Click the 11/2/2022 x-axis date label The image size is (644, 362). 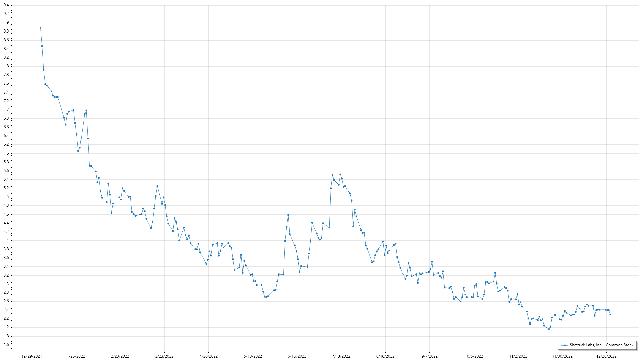tap(518, 356)
